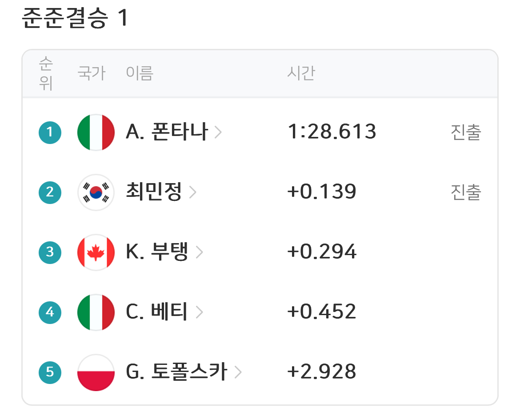Click the 국가 column header
520x420 pixels.
[91, 73]
